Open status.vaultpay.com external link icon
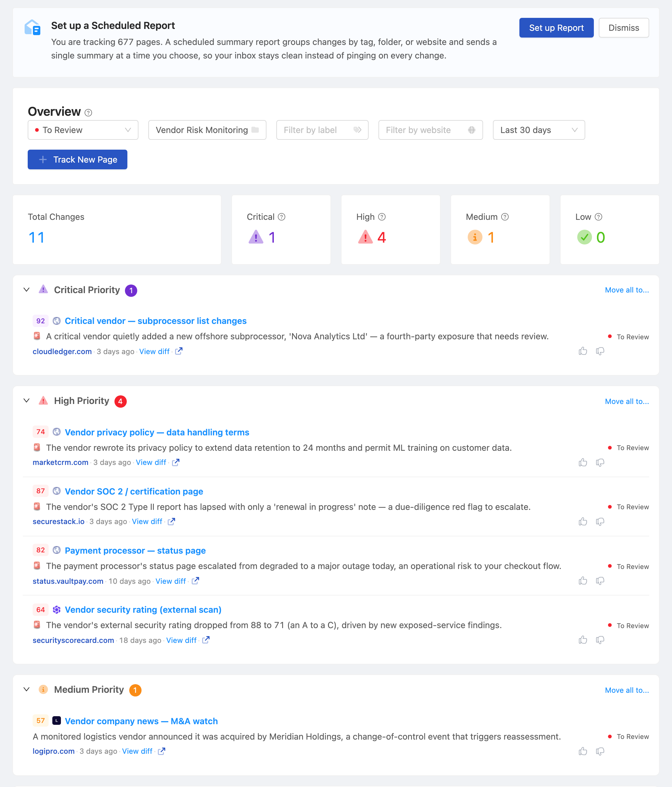The width and height of the screenshot is (672, 787). [195, 581]
